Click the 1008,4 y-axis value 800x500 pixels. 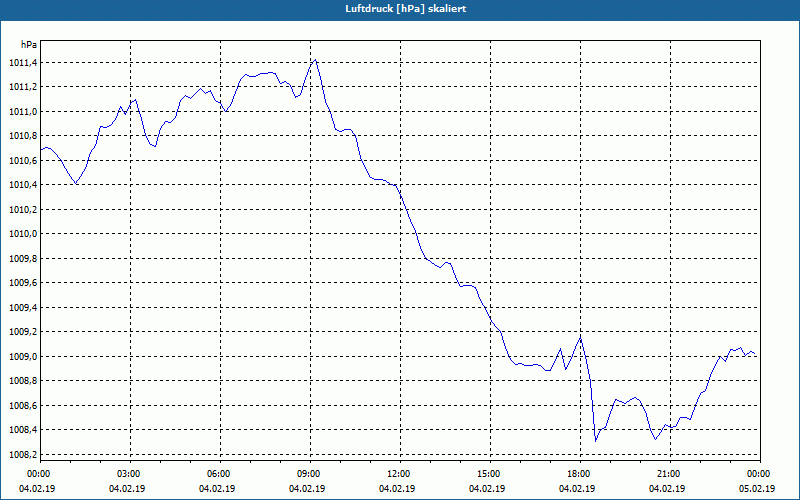23,430
